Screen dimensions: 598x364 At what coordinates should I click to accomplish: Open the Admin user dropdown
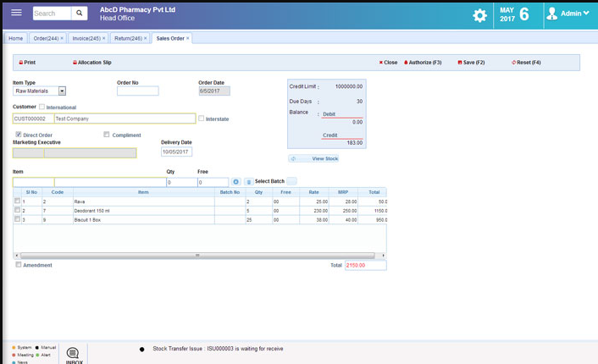coord(568,14)
